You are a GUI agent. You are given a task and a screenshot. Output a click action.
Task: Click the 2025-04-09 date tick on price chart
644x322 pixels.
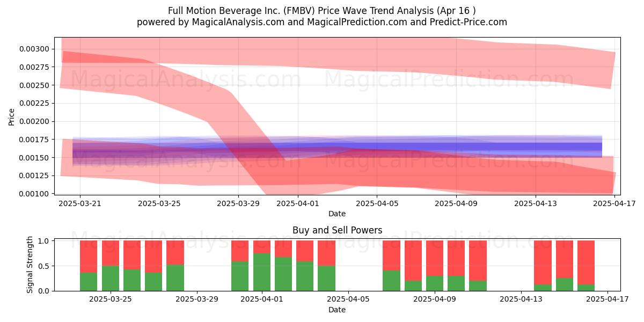tap(456, 203)
